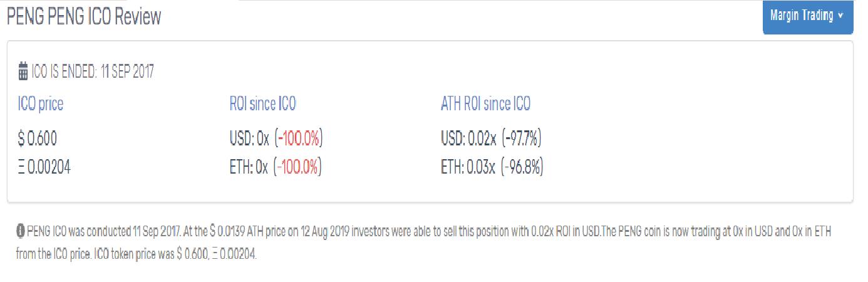Click the $ 0.600 ICO price value
The height and width of the screenshot is (282, 868).
pos(38,138)
